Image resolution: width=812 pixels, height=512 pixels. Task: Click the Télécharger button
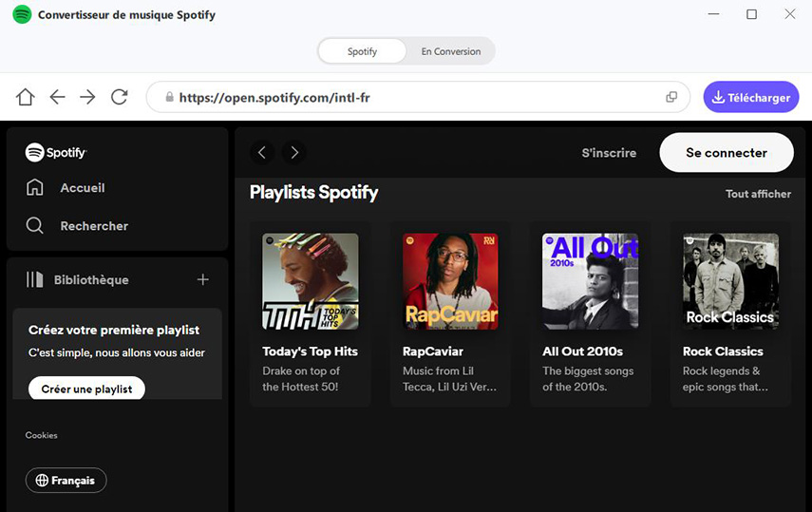click(751, 97)
